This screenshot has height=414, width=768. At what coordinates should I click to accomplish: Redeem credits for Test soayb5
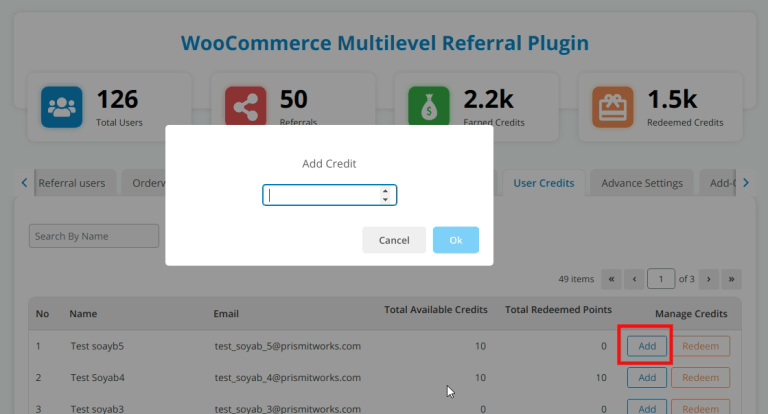pyautogui.click(x=700, y=346)
